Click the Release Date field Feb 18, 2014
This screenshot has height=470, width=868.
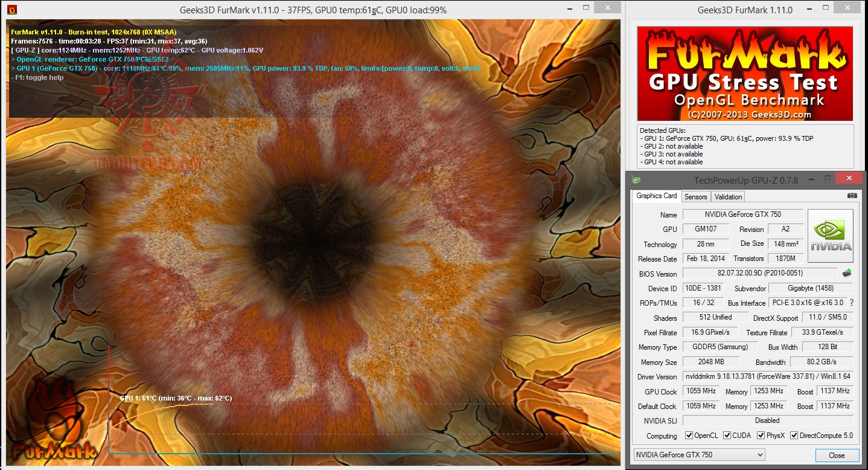tap(706, 259)
